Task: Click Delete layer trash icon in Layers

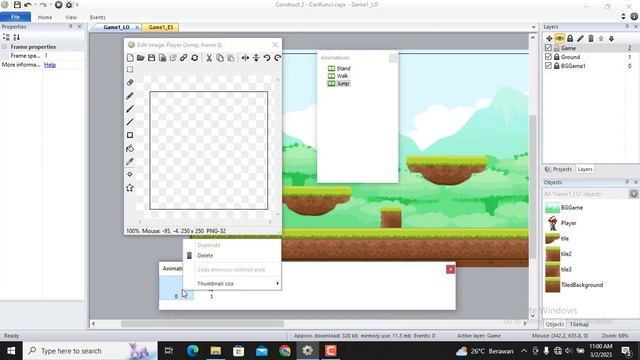Action: point(591,38)
